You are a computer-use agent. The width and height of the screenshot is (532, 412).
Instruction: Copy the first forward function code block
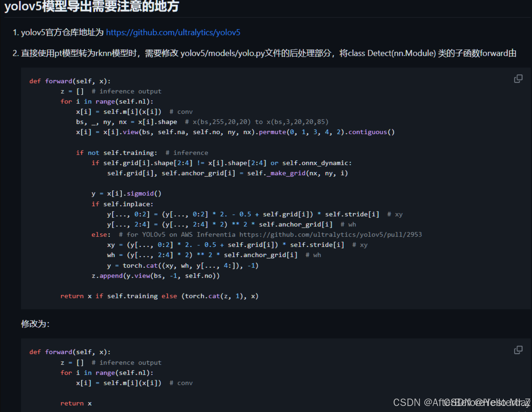(518, 79)
